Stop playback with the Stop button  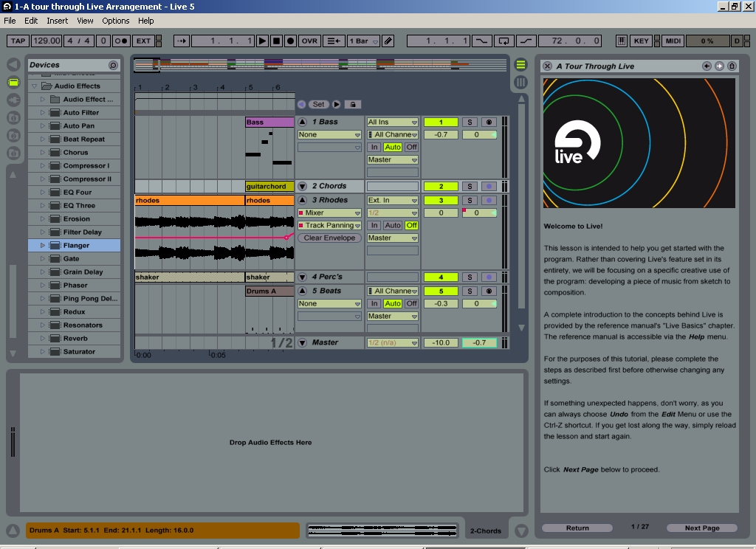click(x=276, y=41)
